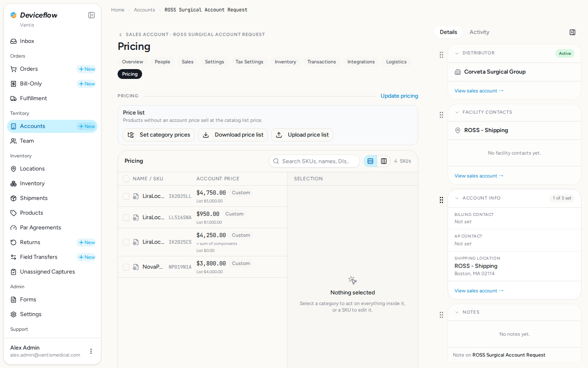Open Locations in Inventory section

click(x=52, y=169)
